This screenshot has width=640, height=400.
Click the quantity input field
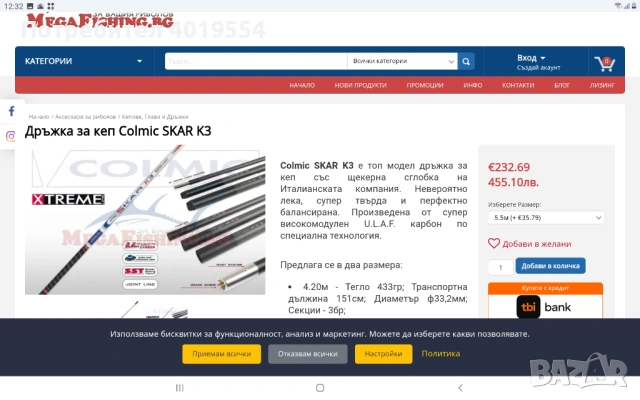pyautogui.click(x=500, y=267)
